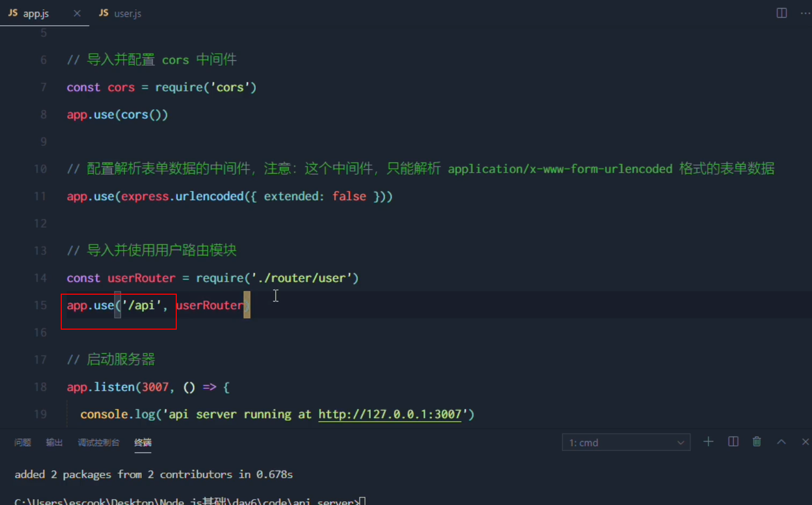Click port number 3007 in app.listen

coord(155,387)
